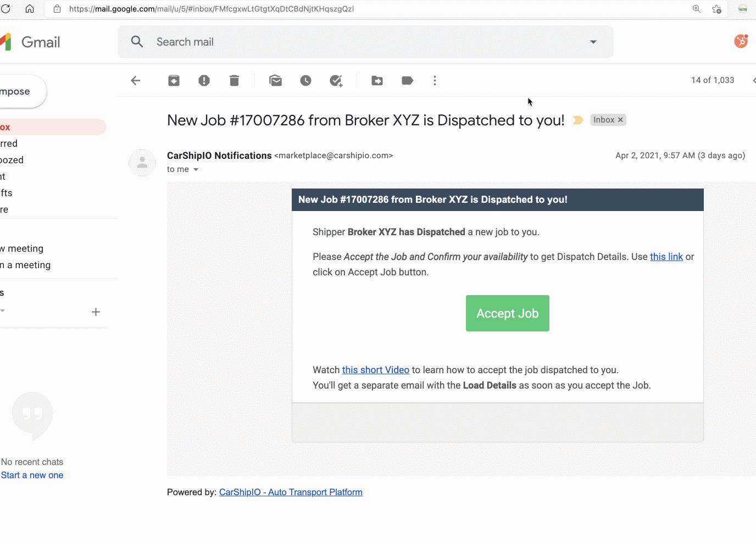
Task: Open Snoozed folder in sidebar
Action: (x=12, y=160)
